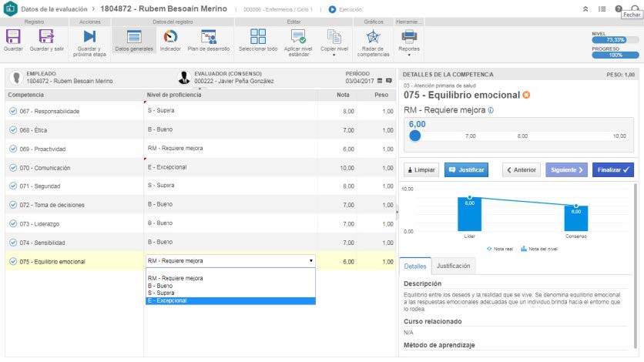Screen dimensions: 644x362
Task: Click Seleccionar todo icon
Action: click(x=258, y=37)
